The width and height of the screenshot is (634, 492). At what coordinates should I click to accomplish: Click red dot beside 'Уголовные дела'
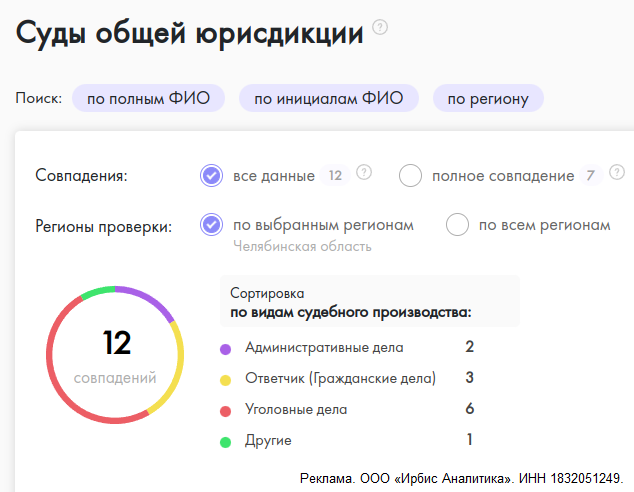[x=225, y=410]
